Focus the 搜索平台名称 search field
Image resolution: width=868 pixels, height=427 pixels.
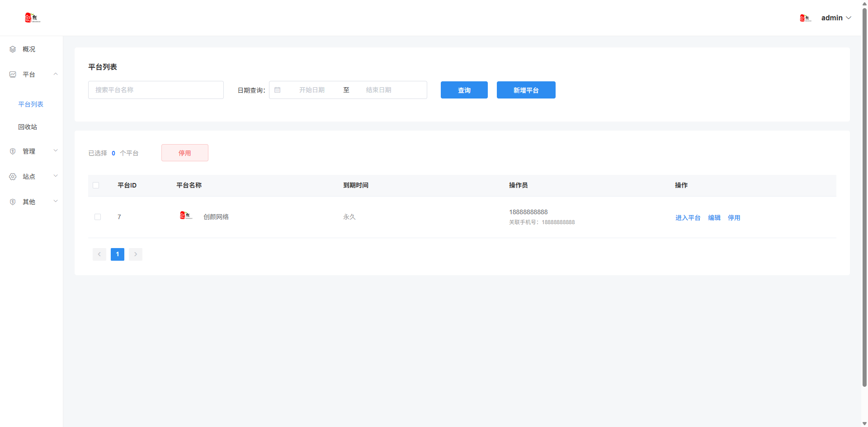point(156,90)
